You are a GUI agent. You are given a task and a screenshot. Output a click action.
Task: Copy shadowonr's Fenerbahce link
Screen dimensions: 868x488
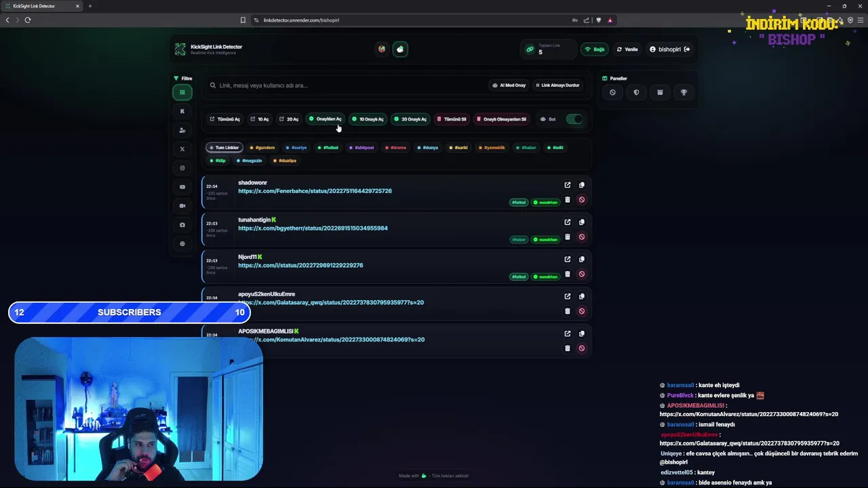(x=582, y=185)
